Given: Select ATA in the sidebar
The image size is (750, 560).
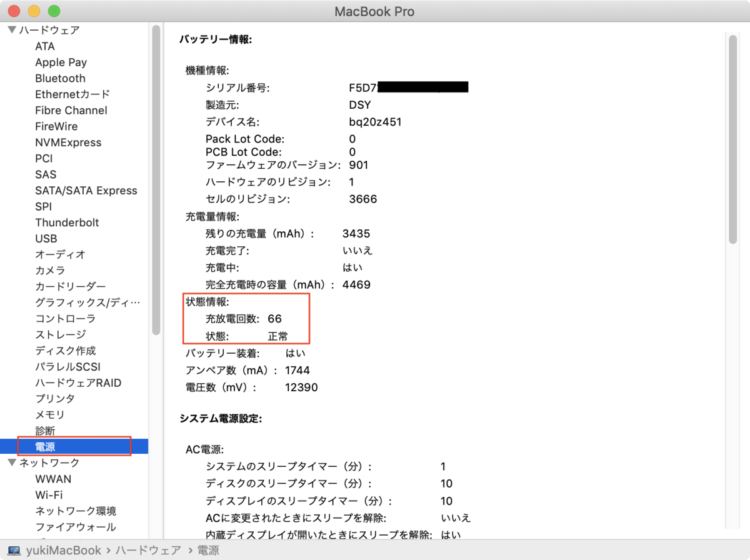Looking at the screenshot, I should pos(45,46).
